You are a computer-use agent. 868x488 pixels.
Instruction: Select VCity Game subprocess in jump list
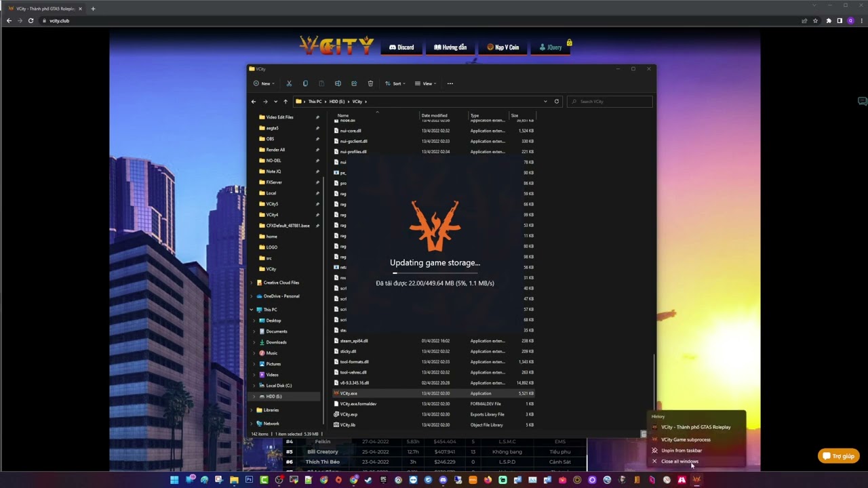(697, 439)
